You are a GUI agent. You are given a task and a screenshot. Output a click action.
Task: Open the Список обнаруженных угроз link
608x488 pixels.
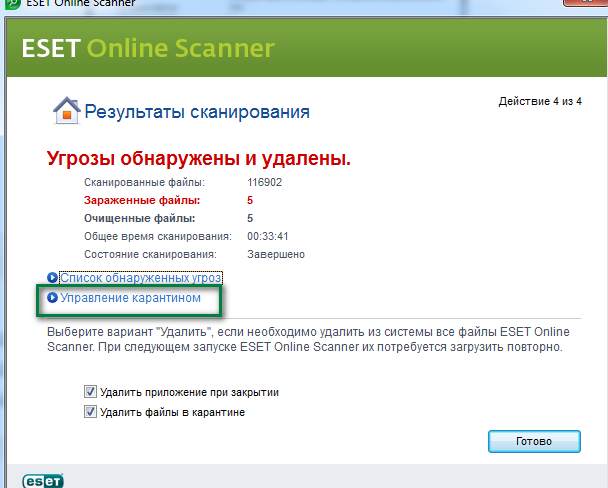tap(141, 278)
